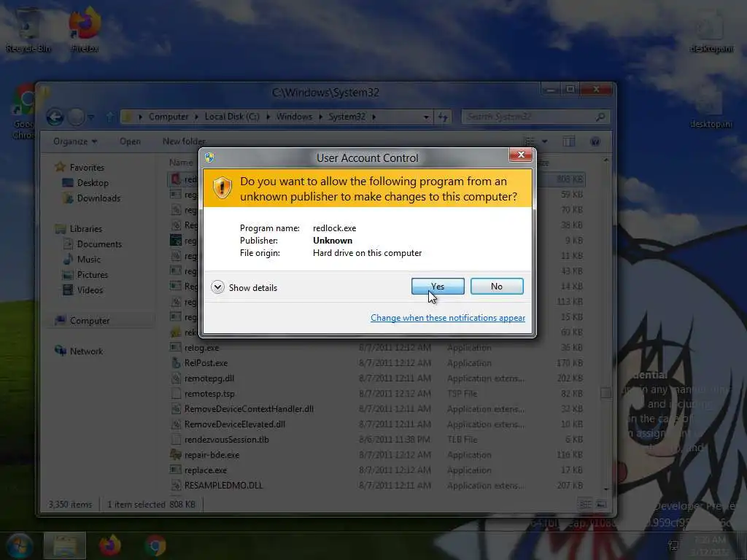
Task: Open the Organize menu
Action: pyautogui.click(x=75, y=141)
